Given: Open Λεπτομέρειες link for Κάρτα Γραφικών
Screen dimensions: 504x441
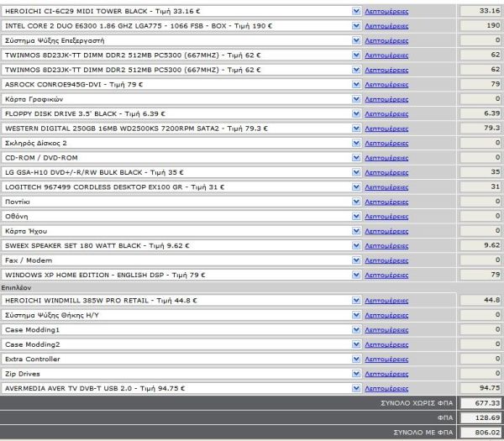Looking at the screenshot, I should coord(386,99).
